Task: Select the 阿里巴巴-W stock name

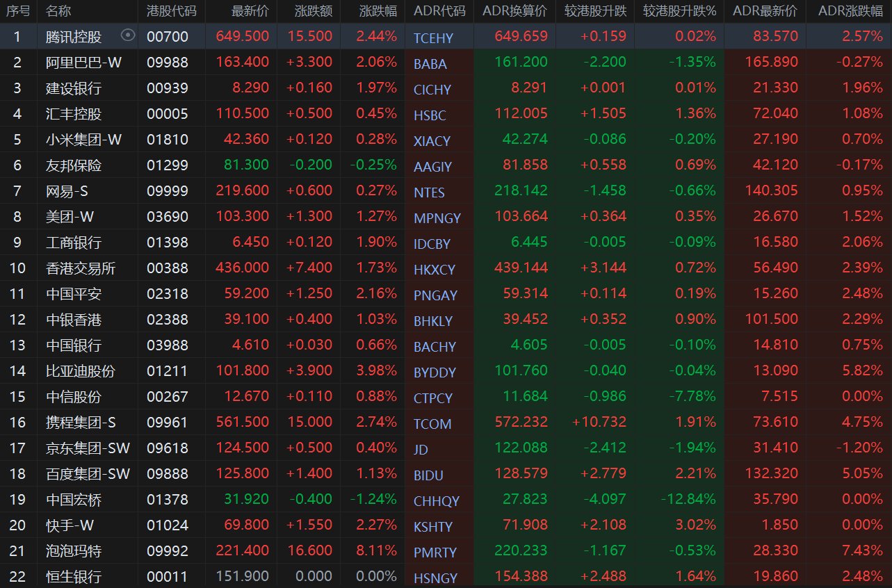Action: click(83, 63)
